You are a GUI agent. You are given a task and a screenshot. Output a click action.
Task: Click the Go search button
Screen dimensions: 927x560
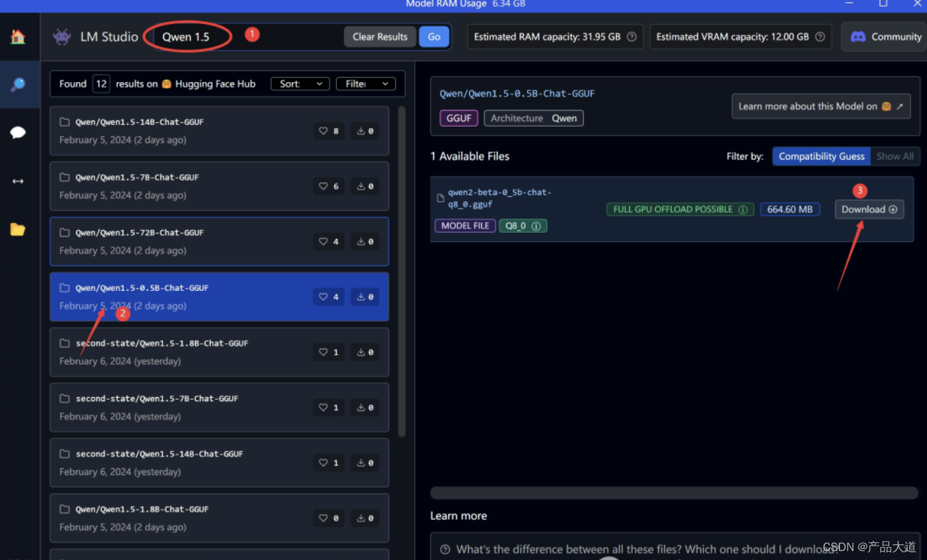434,37
